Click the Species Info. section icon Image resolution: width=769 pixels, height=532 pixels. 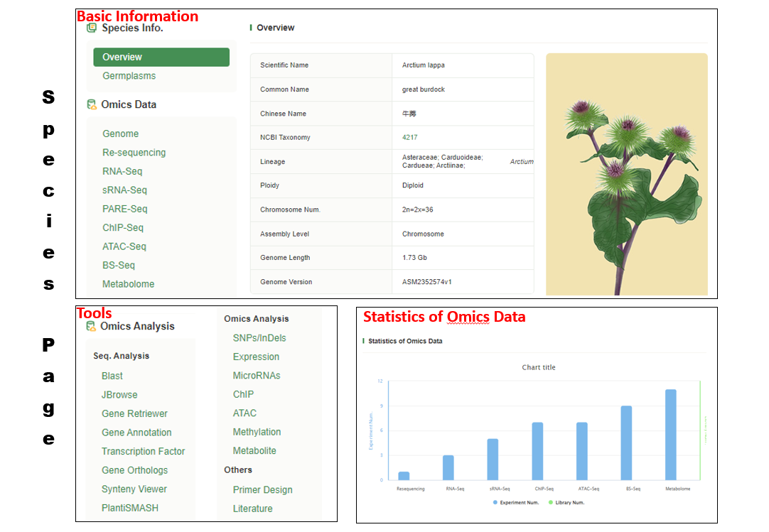coord(92,28)
